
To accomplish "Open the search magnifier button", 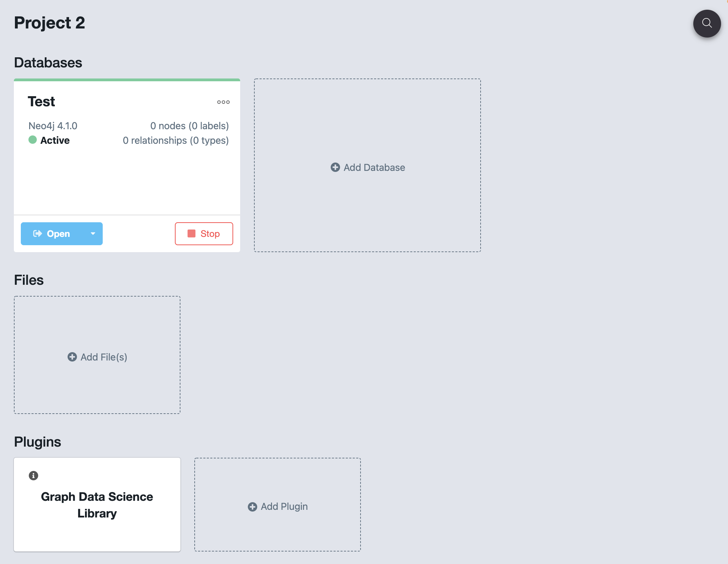I will click(x=707, y=23).
